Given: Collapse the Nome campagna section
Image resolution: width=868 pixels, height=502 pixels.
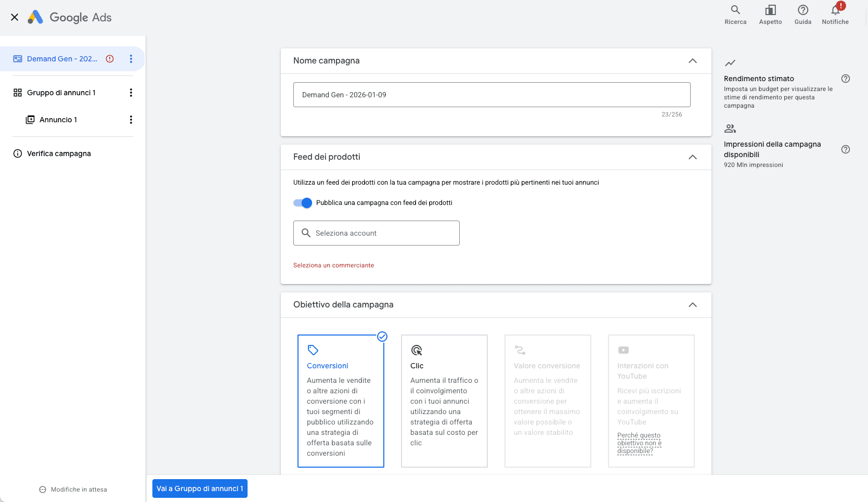Looking at the screenshot, I should pyautogui.click(x=693, y=61).
